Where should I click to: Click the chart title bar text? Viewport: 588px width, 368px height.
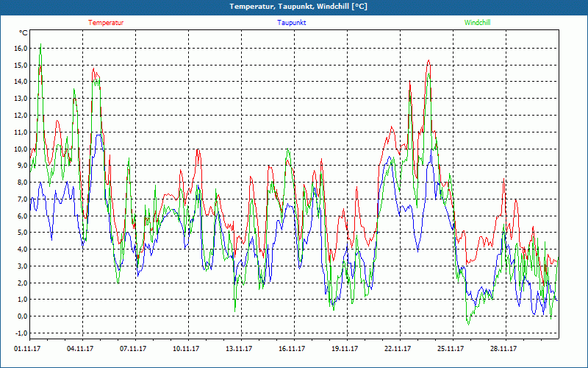[298, 7]
